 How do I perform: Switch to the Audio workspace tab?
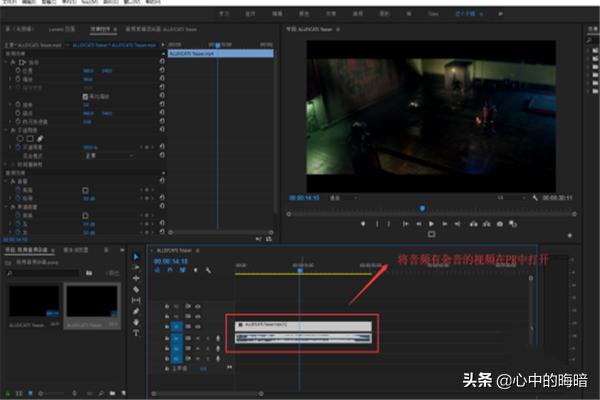[357, 14]
